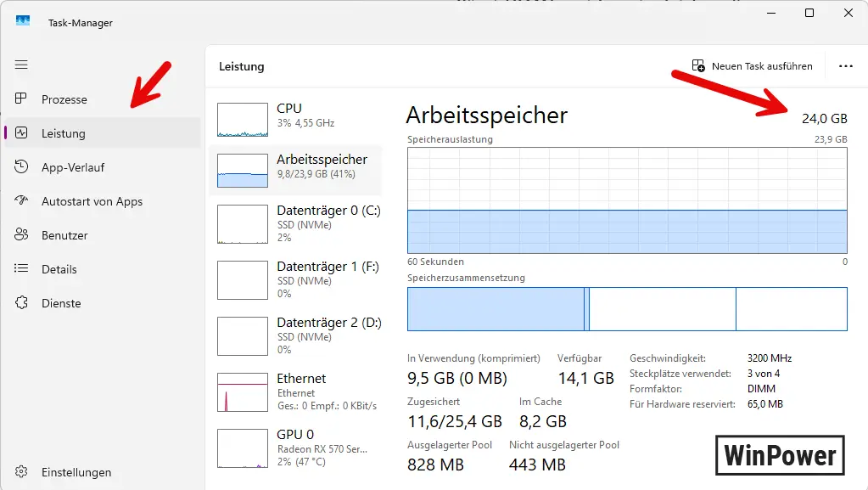This screenshot has height=490, width=868.
Task: Click the Speicherzusammensetzung memory composition bar
Action: pos(627,309)
